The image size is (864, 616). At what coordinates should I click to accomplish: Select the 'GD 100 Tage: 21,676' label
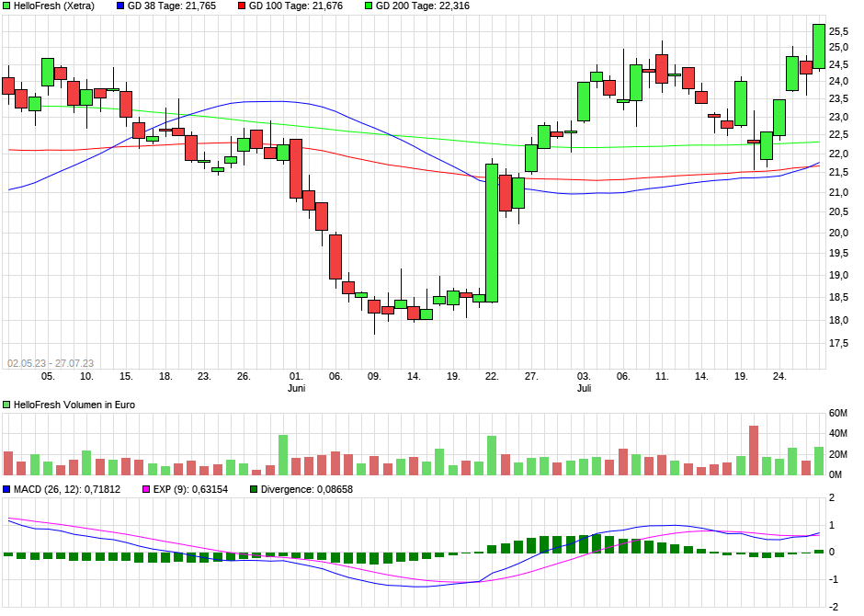coord(296,6)
